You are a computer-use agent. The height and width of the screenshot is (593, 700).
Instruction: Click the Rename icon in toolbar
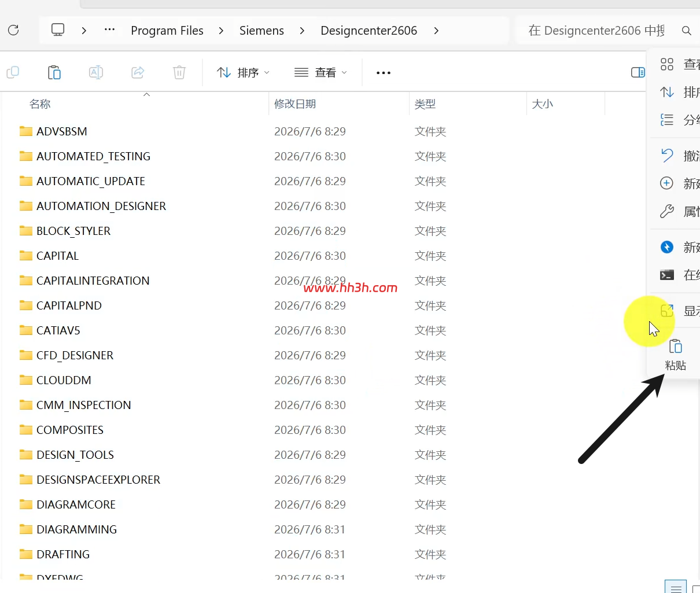pos(96,72)
